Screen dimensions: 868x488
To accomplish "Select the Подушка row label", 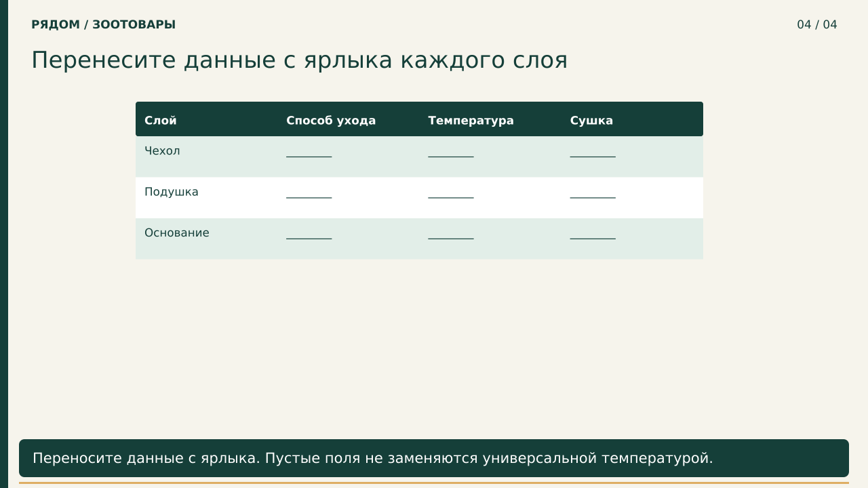I will [172, 192].
